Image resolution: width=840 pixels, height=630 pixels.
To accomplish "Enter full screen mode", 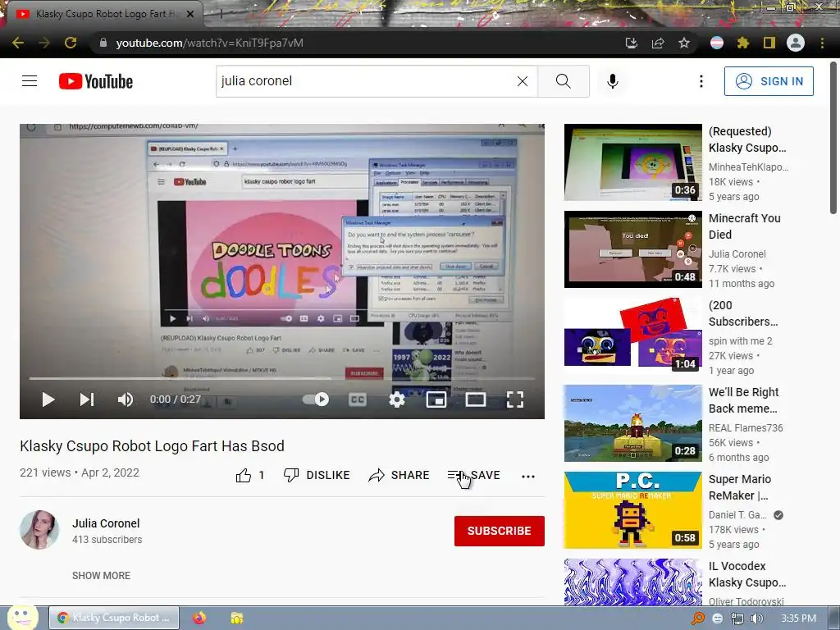I will (x=515, y=399).
